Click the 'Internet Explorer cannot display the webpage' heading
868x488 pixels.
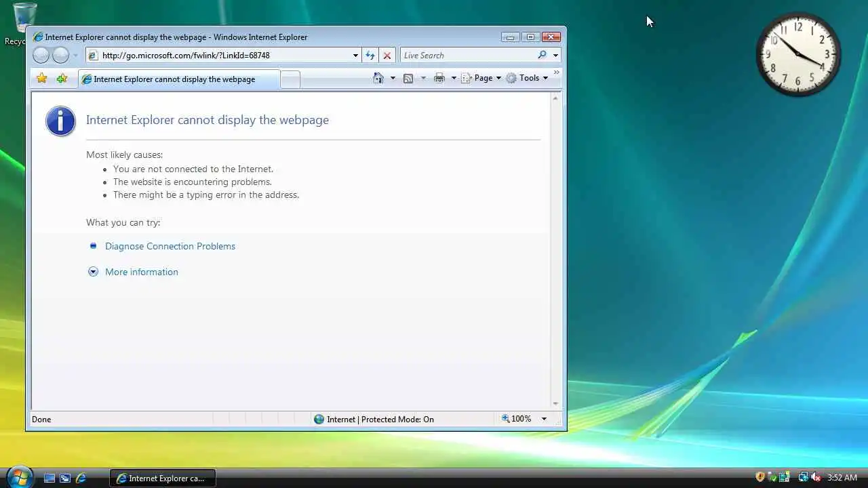[208, 120]
